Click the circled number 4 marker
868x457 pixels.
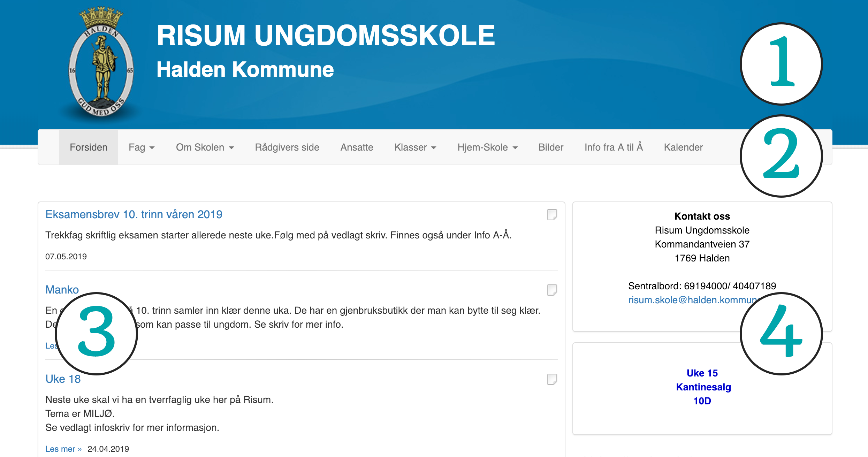(x=781, y=334)
